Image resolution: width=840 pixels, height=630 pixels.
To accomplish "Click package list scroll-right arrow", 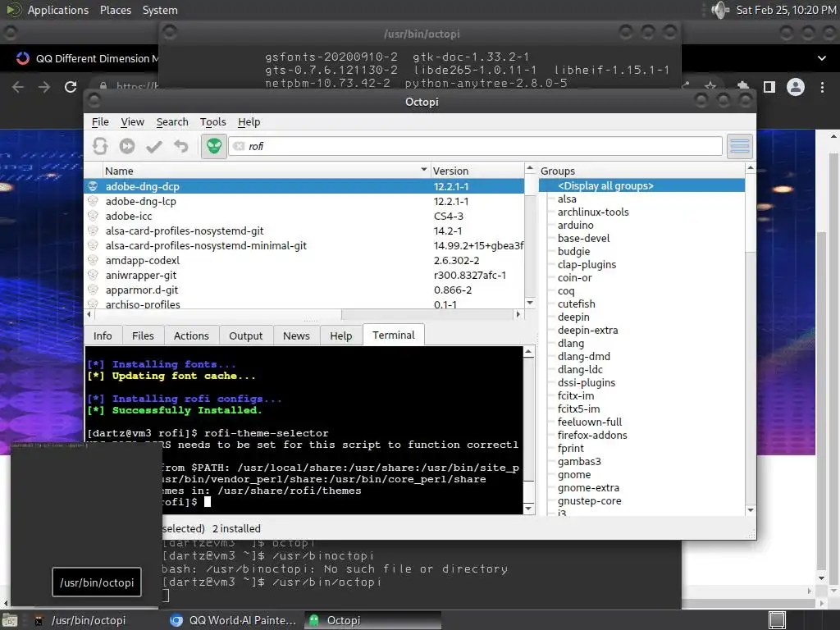I will coord(518,314).
